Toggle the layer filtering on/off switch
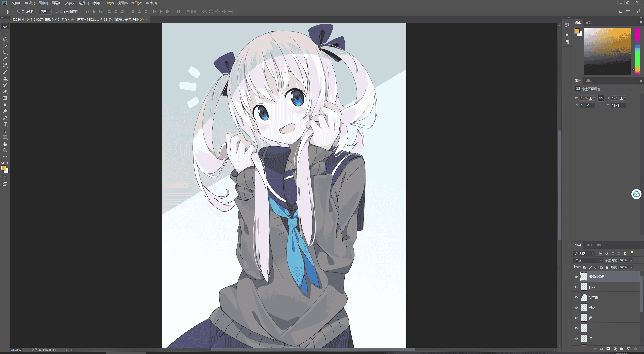Screen dimensions: 644x354 click(x=632, y=253)
